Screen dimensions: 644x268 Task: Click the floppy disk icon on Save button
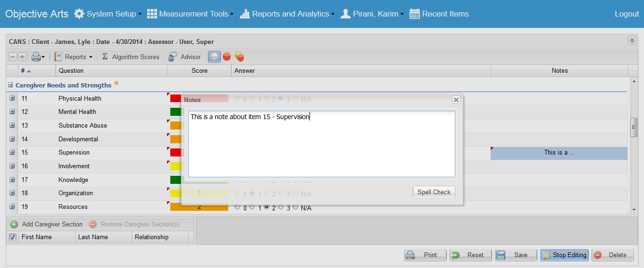click(501, 255)
